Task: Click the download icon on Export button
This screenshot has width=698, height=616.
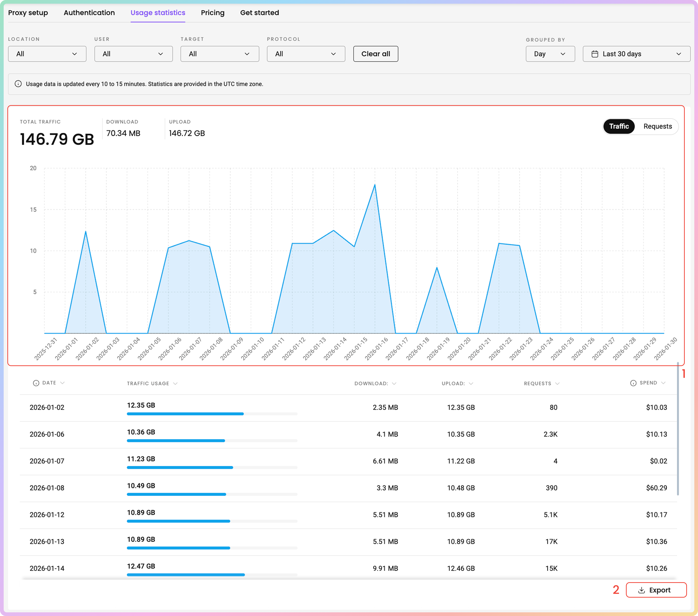Action: 641,590
